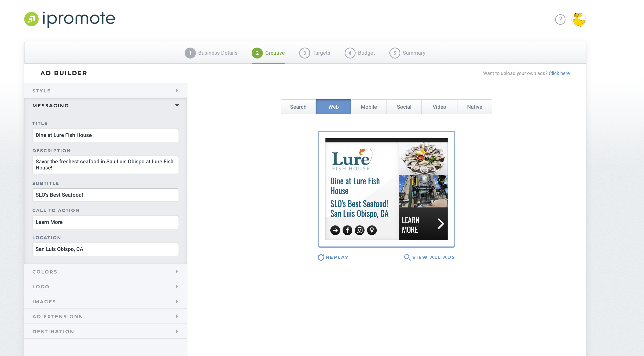644x356 pixels.
Task: Collapse the Messaging section
Action: coord(177,105)
